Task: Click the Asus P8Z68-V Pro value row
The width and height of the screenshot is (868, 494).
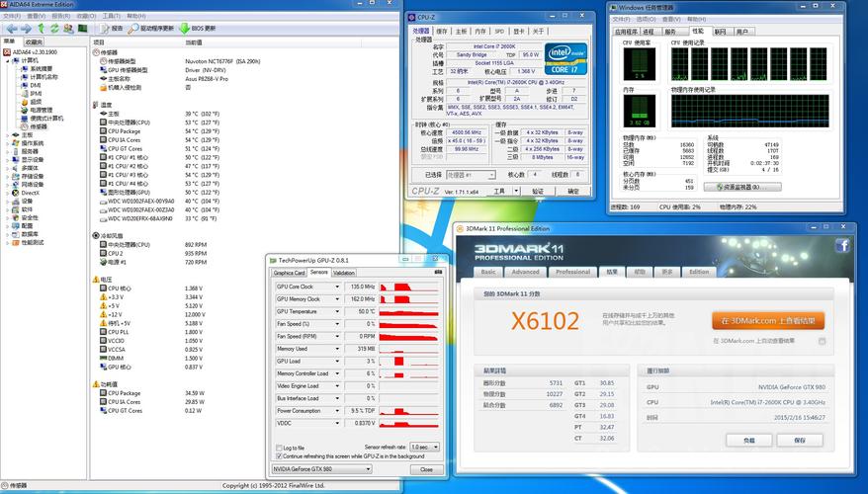Action: 207,79
